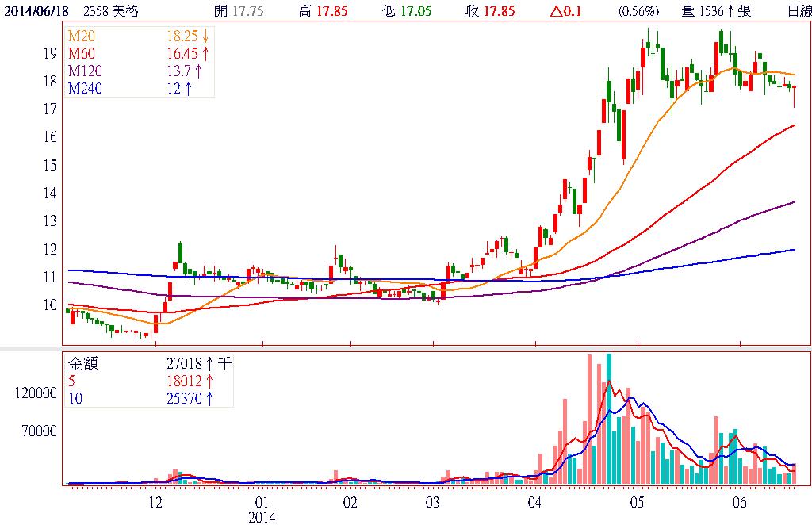Click the M120 moving average legend label

83,71
